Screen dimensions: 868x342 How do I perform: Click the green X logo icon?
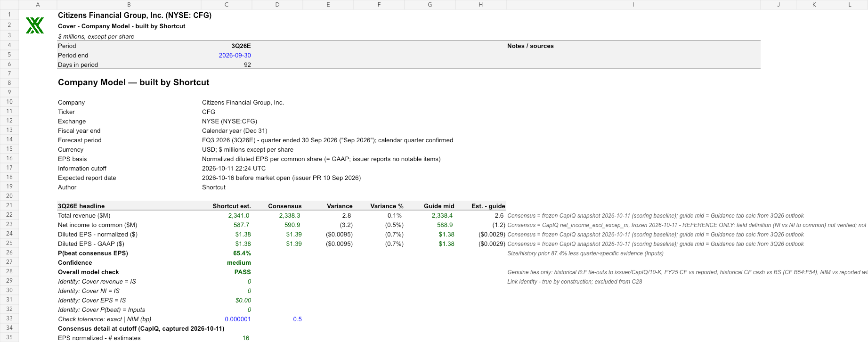pos(35,25)
